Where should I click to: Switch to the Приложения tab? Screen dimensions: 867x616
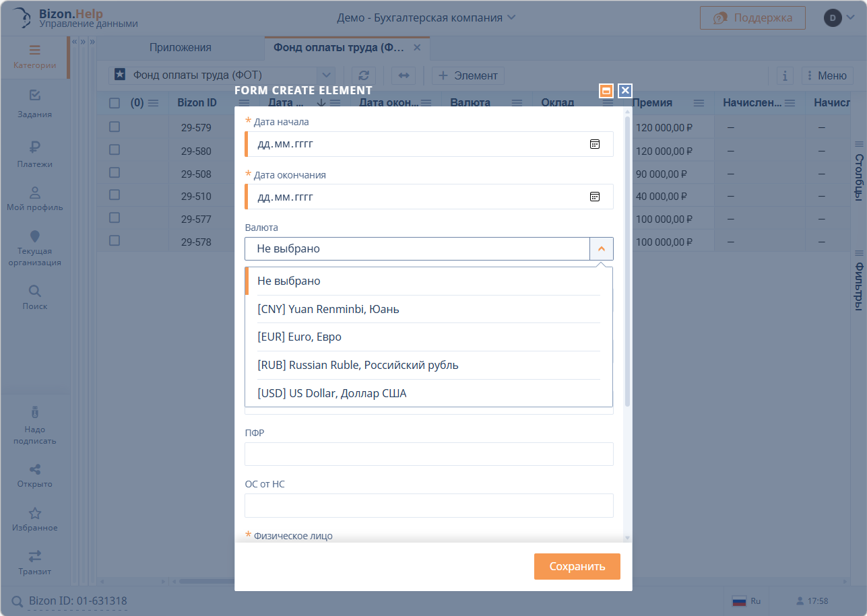click(180, 48)
